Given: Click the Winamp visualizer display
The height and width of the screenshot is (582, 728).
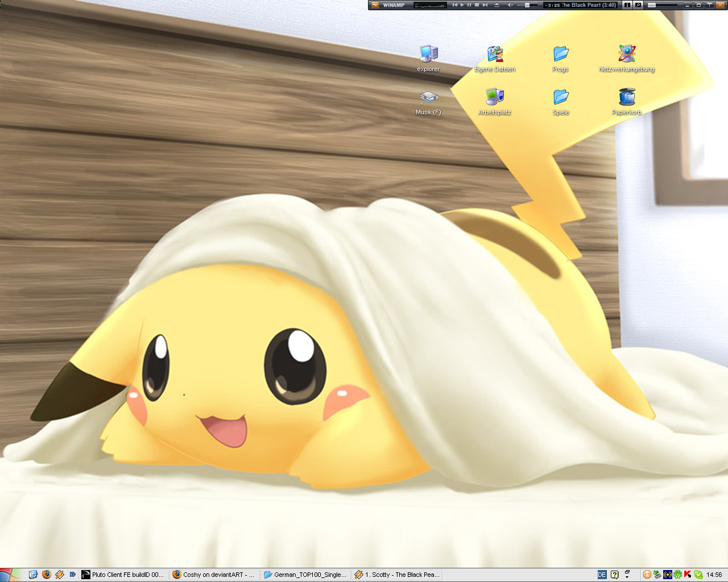Looking at the screenshot, I should pyautogui.click(x=430, y=5).
